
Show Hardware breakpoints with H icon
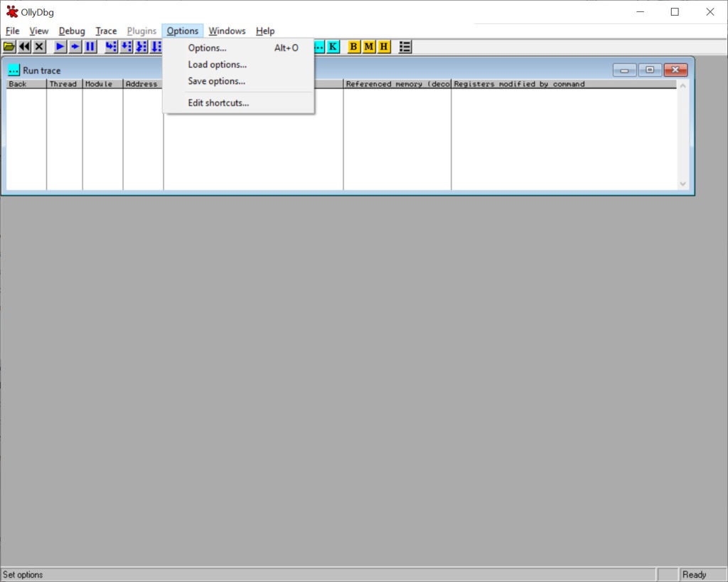[x=384, y=47]
